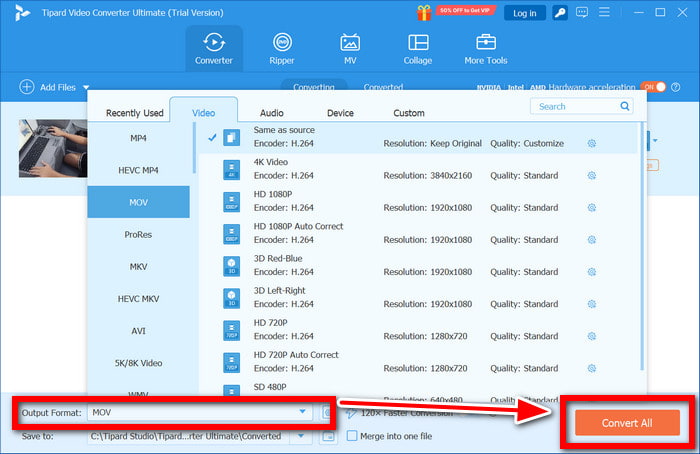Open the feedback chat icon
The height and width of the screenshot is (454, 700).
pyautogui.click(x=582, y=12)
